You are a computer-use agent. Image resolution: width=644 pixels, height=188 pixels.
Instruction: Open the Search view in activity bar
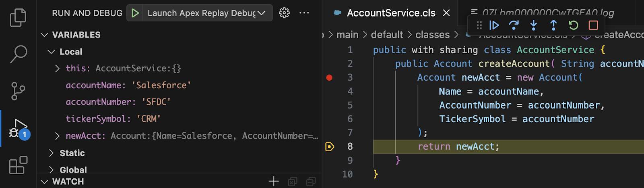[x=18, y=54]
